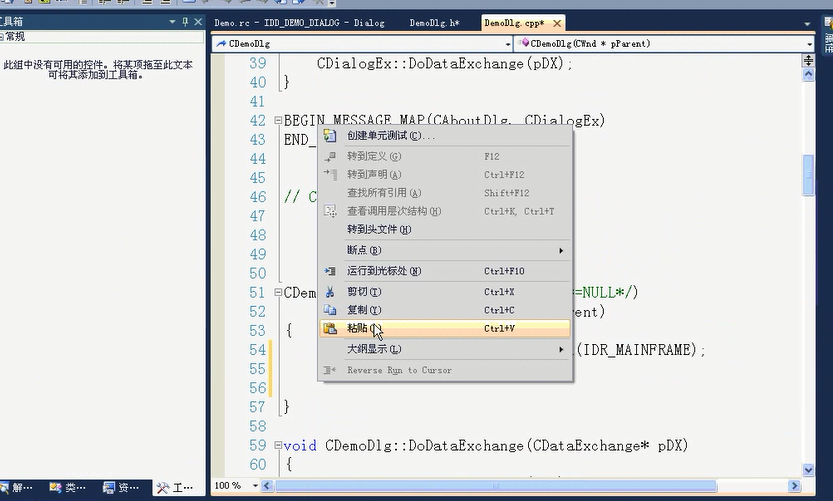833x501 pixels.
Task: Click line number 48 in the margin
Action: point(258,235)
